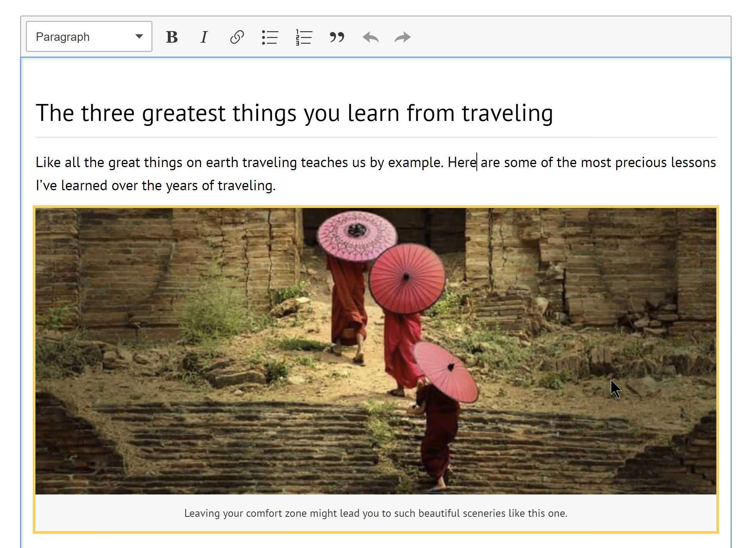Place cursor in the main title heading
756x548 pixels.
click(x=294, y=113)
